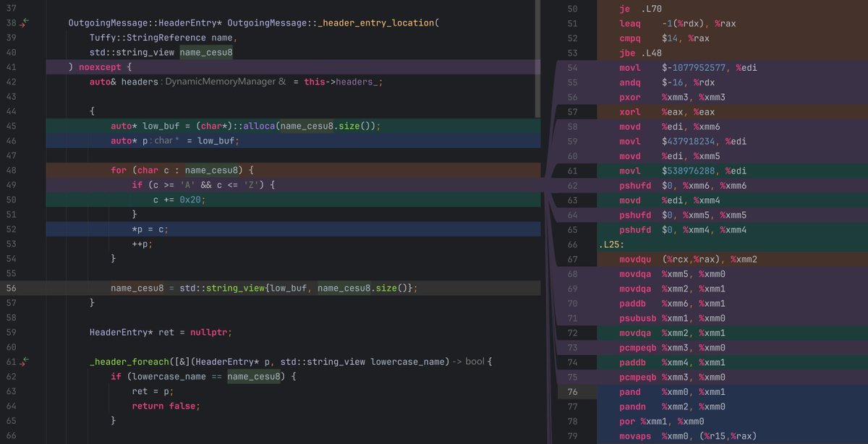The height and width of the screenshot is (444, 868).
Task: Click the 'pand %xmm0, %xmm1' instruction
Action: pyautogui.click(x=673, y=392)
